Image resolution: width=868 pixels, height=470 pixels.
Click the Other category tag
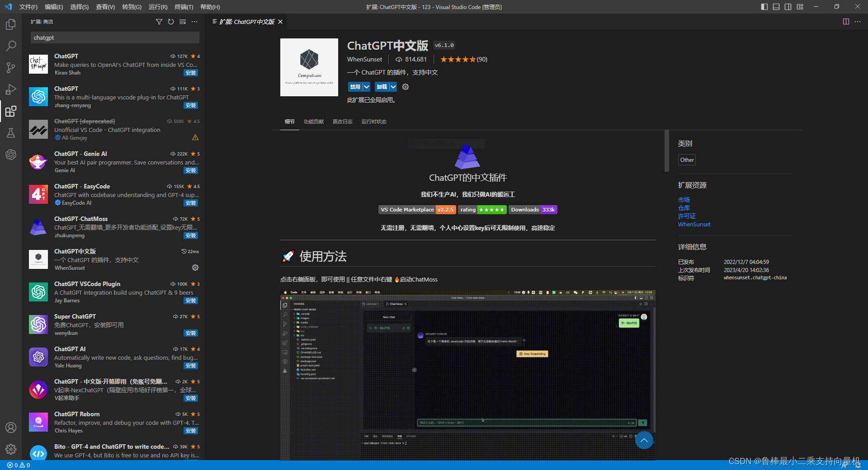(x=687, y=160)
